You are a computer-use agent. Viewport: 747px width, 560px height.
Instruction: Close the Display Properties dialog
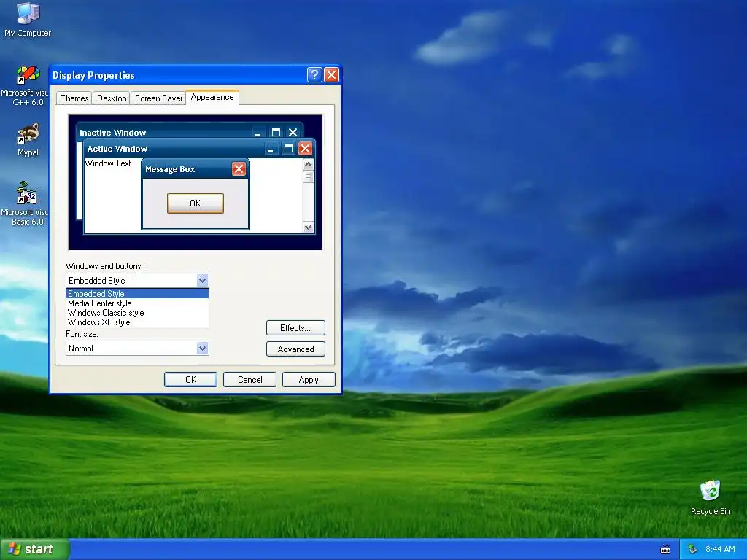(x=331, y=75)
